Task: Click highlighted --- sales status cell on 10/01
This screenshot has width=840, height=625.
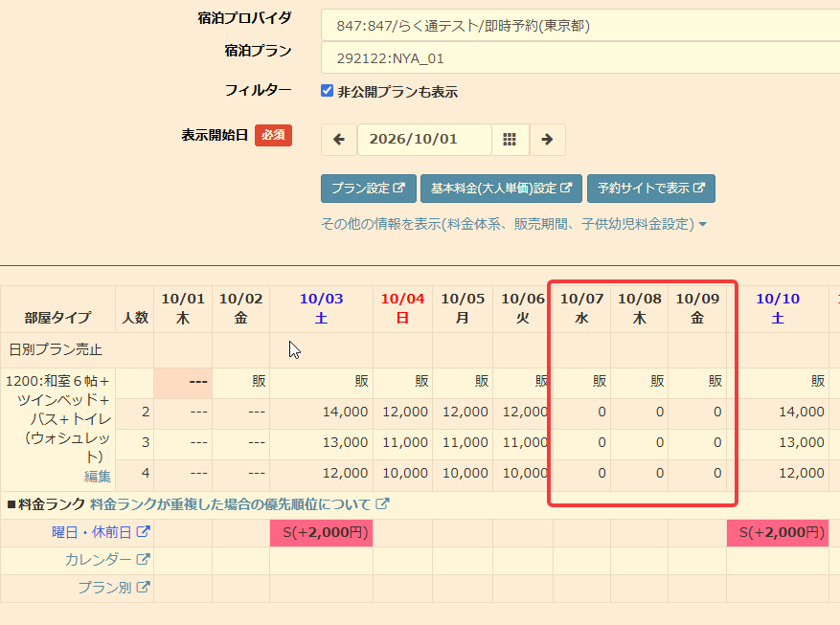Action: [183, 383]
